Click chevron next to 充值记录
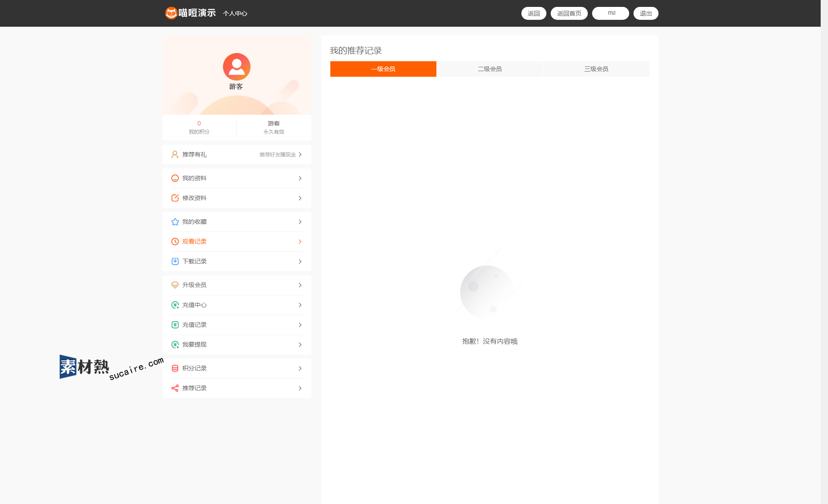The image size is (828, 504). (300, 325)
